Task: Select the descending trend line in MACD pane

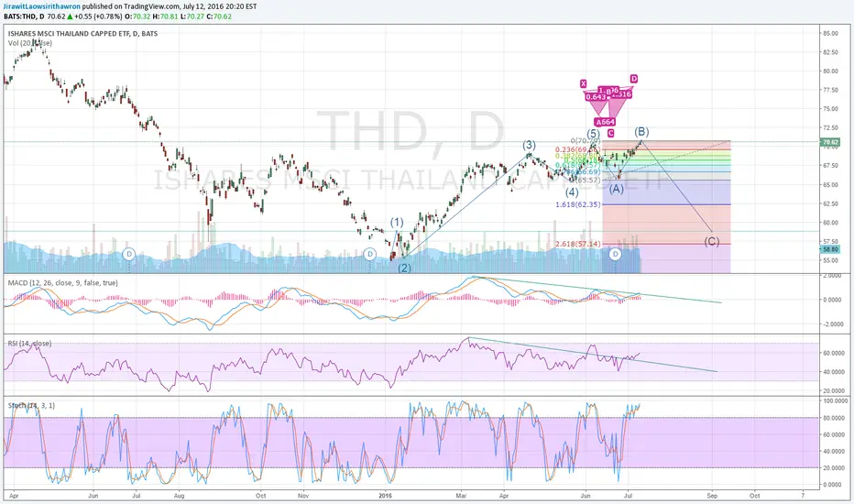Action: pos(599,290)
